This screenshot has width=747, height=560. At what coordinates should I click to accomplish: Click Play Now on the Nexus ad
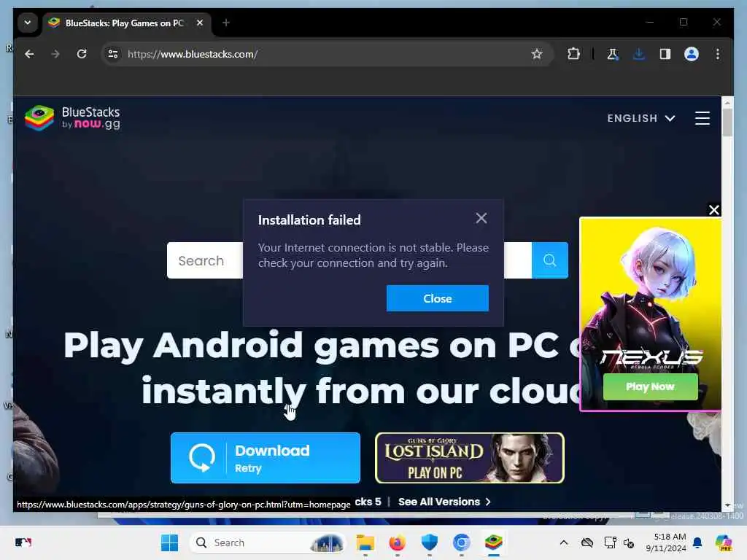[650, 386]
